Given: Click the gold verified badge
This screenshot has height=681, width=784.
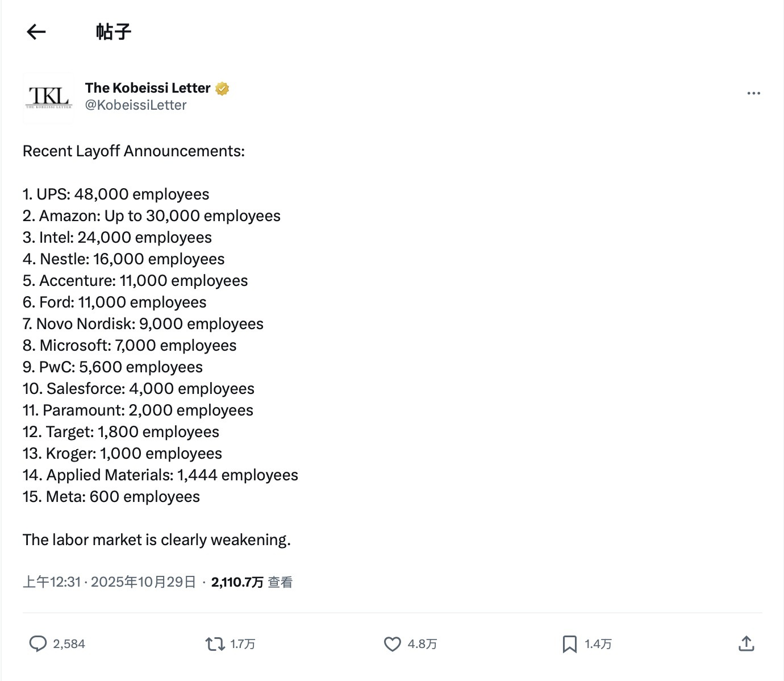Looking at the screenshot, I should (222, 89).
